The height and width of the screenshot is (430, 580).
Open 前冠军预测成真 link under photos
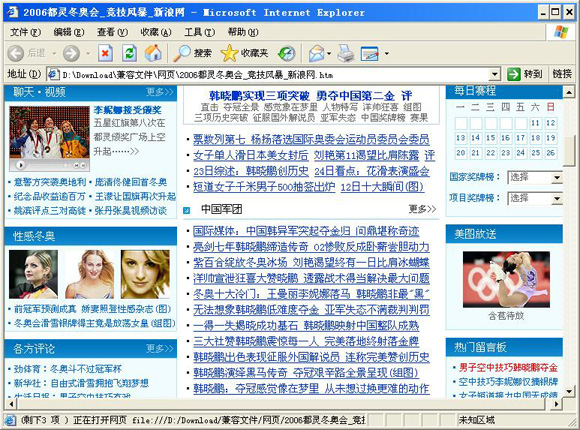click(x=92, y=309)
